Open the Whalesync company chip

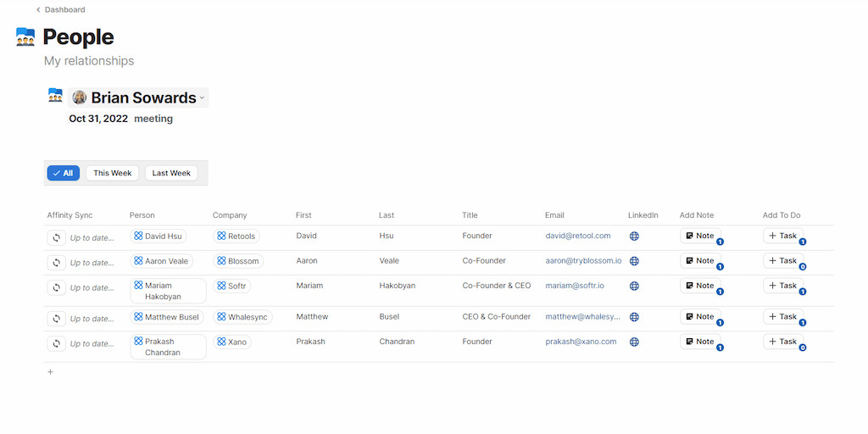(242, 317)
